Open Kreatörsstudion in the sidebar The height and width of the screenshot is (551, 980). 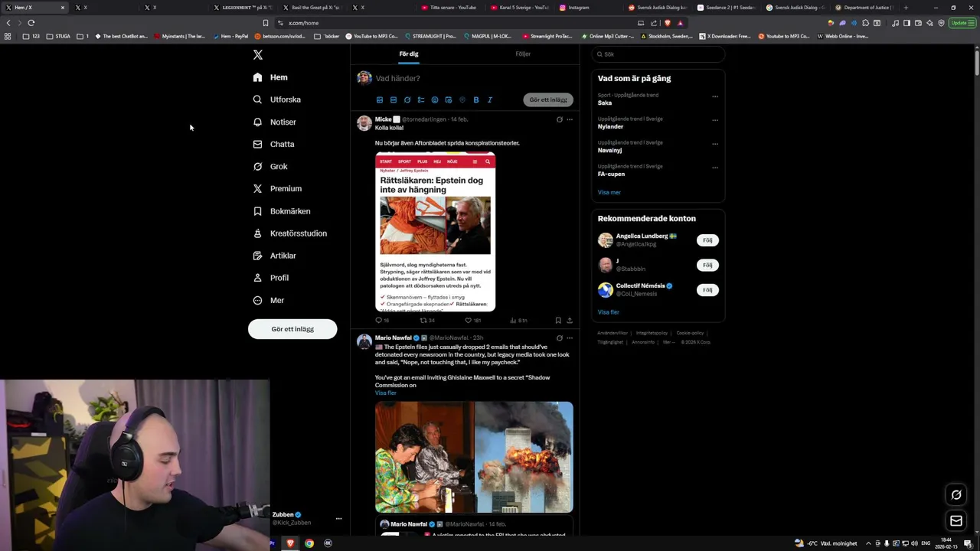(x=289, y=233)
